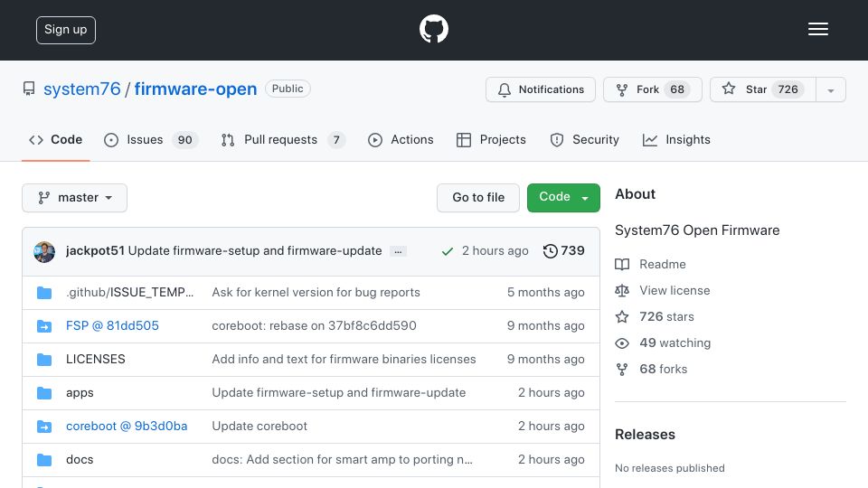Open the Star list dropdown arrow
This screenshot has height=488, width=868.
tap(830, 89)
